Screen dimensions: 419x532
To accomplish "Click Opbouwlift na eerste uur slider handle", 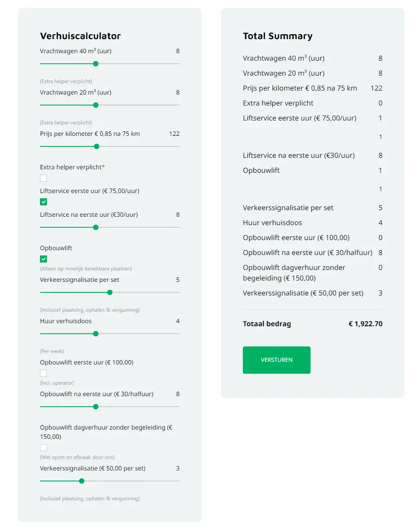I will pyautogui.click(x=96, y=407).
